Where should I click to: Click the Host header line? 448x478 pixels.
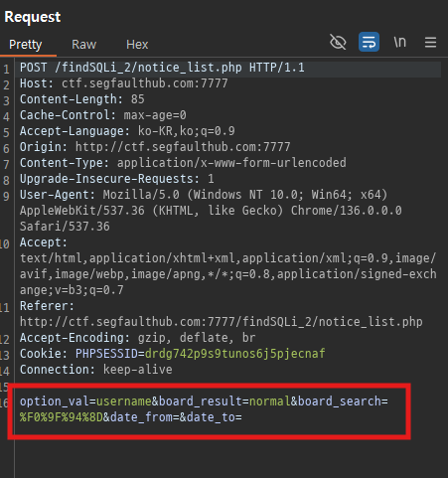[x=124, y=83]
